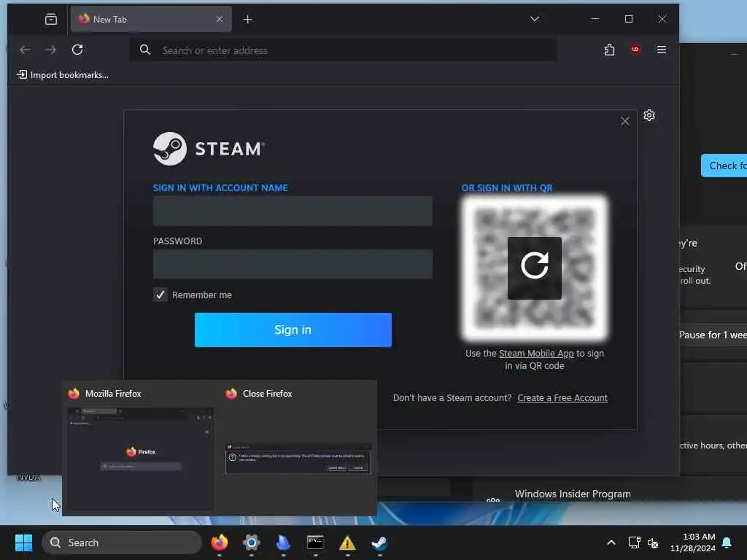Refresh the Steam QR code

[x=535, y=268]
